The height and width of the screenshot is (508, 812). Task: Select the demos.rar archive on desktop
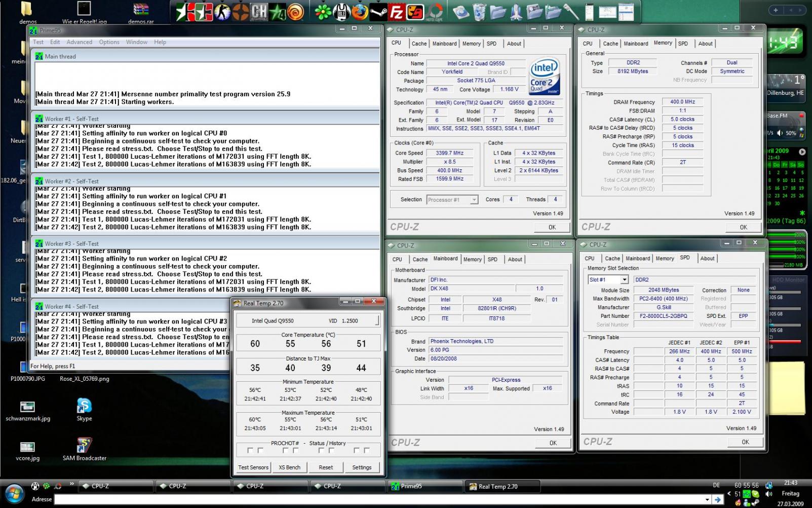141,13
